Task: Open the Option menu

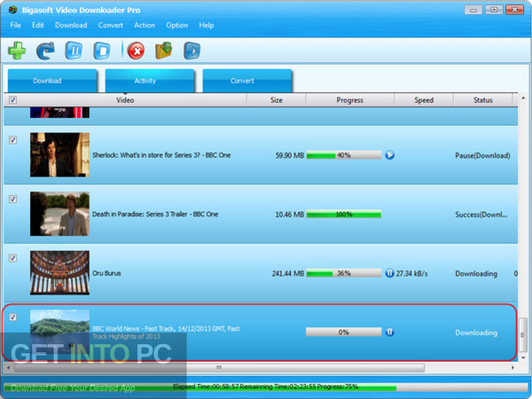Action: [177, 25]
